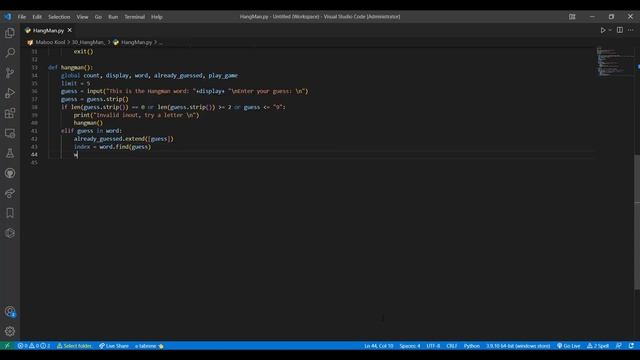Screen dimensions: 640x360
Task: Start Live Share from status bar
Action: 114,346
